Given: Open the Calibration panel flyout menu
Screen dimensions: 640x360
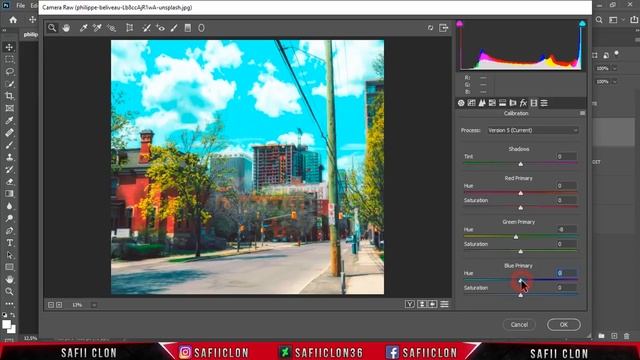Looking at the screenshot, I should 582,113.
